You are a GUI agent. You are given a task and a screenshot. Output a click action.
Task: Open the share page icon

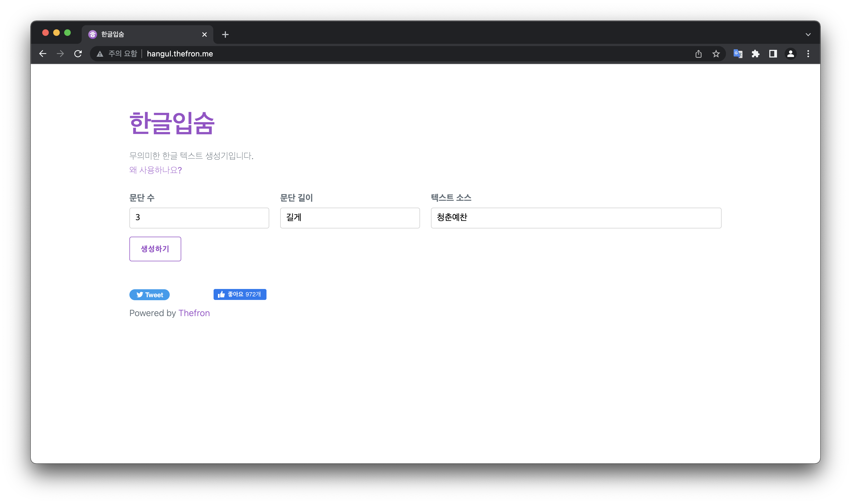pos(698,53)
